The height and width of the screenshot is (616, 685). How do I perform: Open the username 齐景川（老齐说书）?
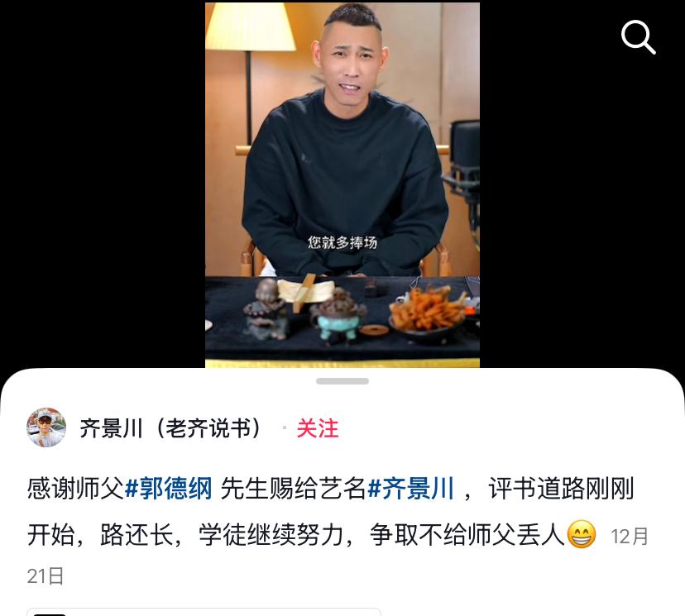pyautogui.click(x=170, y=427)
